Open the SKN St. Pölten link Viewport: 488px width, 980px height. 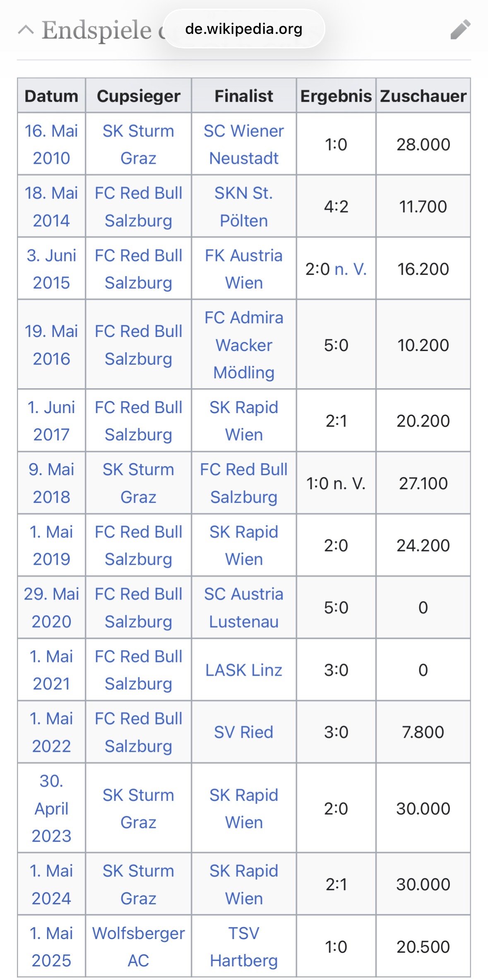244,206
